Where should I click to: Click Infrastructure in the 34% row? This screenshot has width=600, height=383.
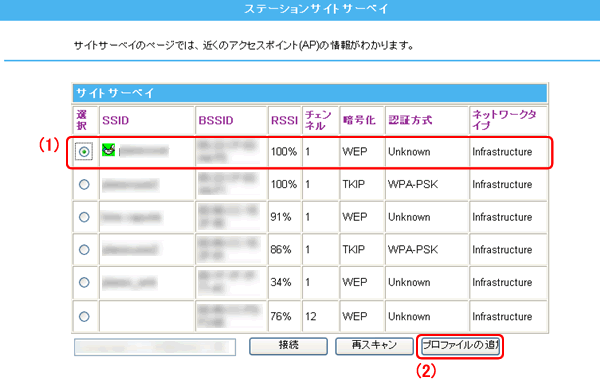point(502,282)
